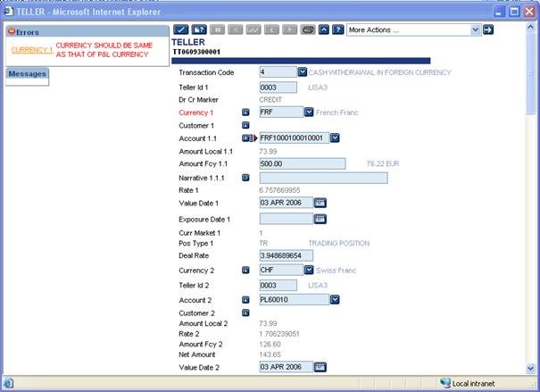Click the help question mark toolbar icon
This screenshot has height=392, width=540.
pyautogui.click(x=338, y=29)
